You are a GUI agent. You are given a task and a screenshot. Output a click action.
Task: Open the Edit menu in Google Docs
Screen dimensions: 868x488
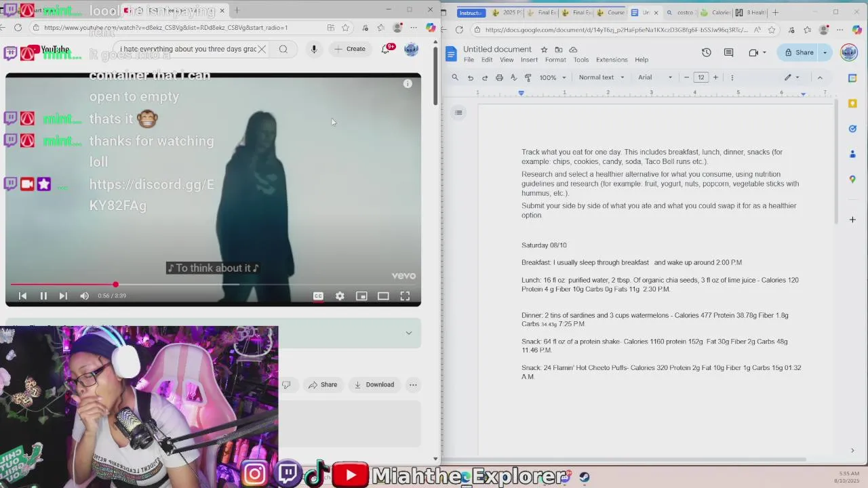[x=487, y=60]
